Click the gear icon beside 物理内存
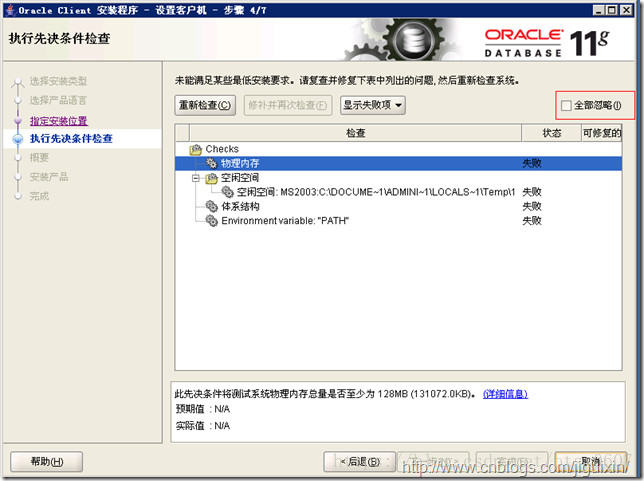The image size is (644, 481). (x=212, y=163)
